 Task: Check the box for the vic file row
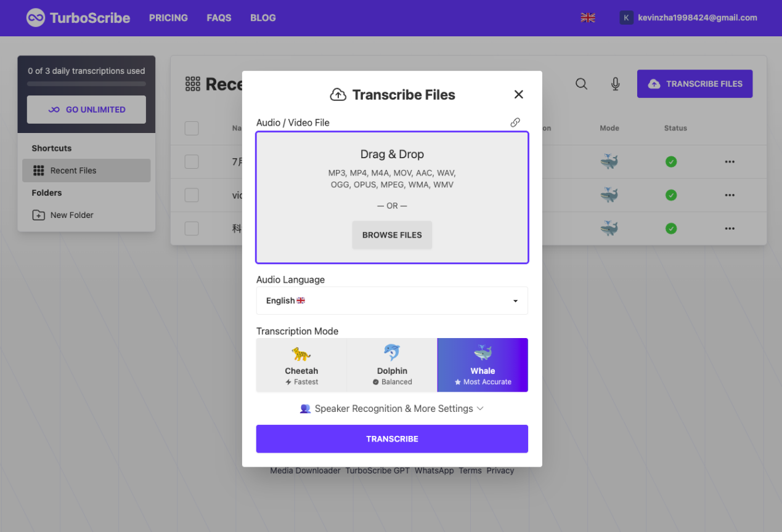[x=192, y=195]
